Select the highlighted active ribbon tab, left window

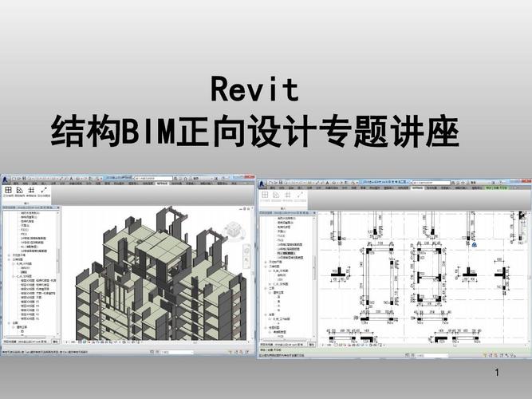pyautogui.click(x=162, y=184)
